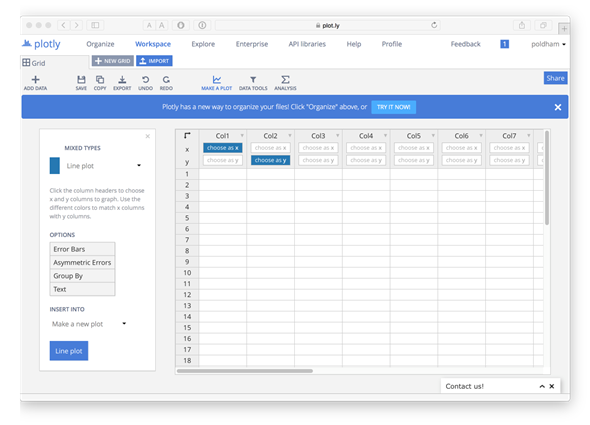Set Col3 choose as x
Screen dimensions: 590x425
point(318,148)
